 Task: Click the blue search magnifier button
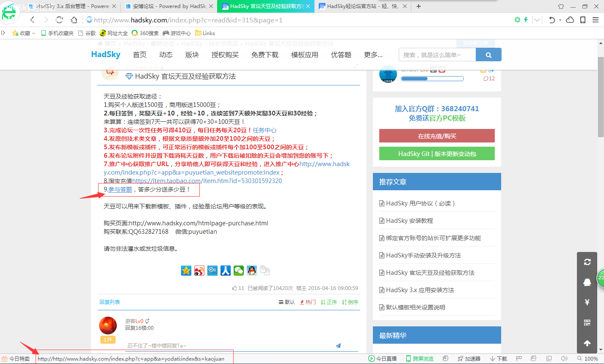click(488, 55)
